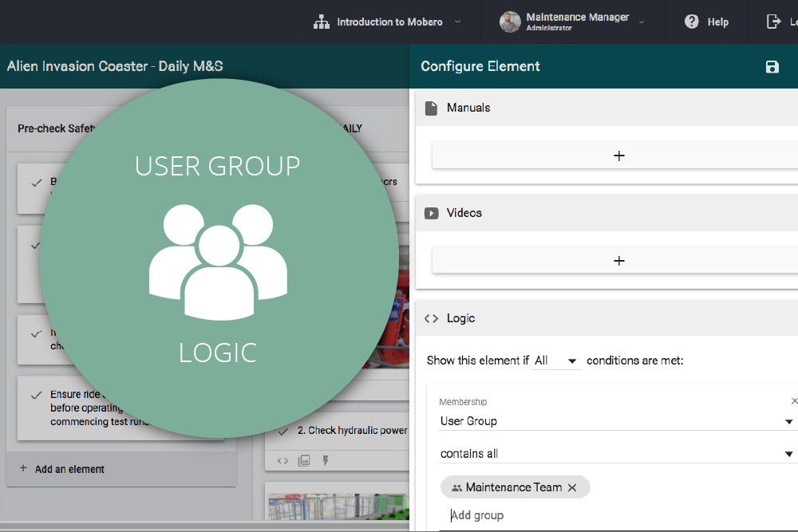
Task: Remove the Membership condition with X
Action: pyautogui.click(x=794, y=401)
